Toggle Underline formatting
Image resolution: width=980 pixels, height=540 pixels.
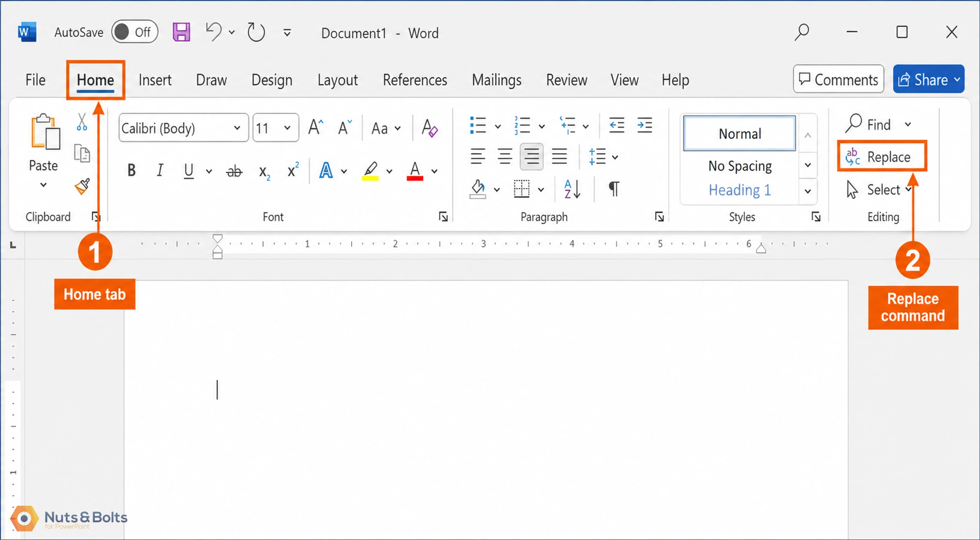click(x=188, y=171)
